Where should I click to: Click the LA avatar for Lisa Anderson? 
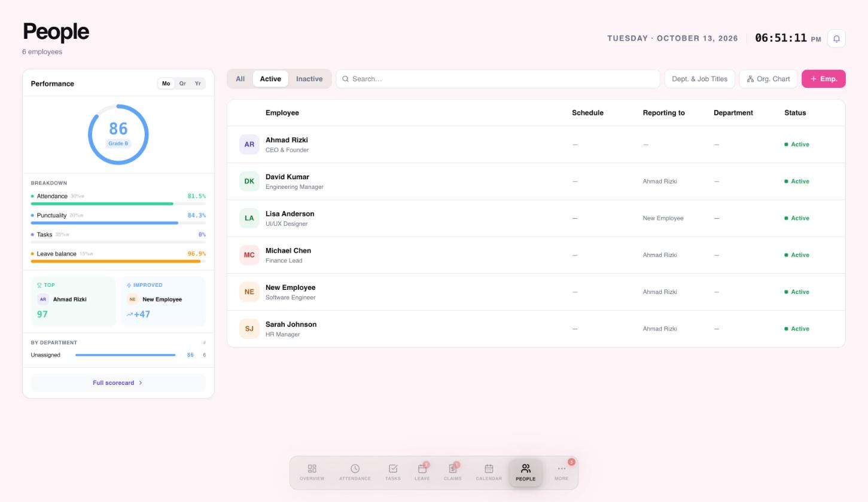click(249, 218)
